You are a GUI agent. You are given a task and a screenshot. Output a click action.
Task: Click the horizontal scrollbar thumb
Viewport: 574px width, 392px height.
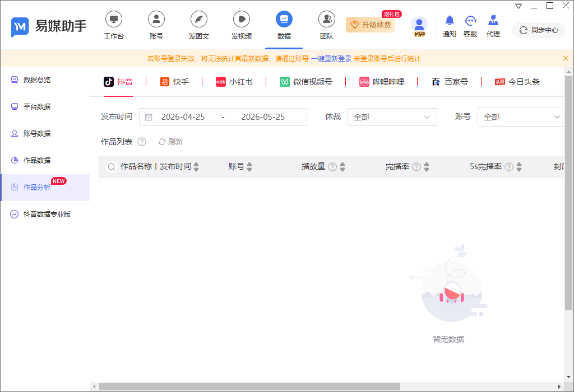point(249,386)
